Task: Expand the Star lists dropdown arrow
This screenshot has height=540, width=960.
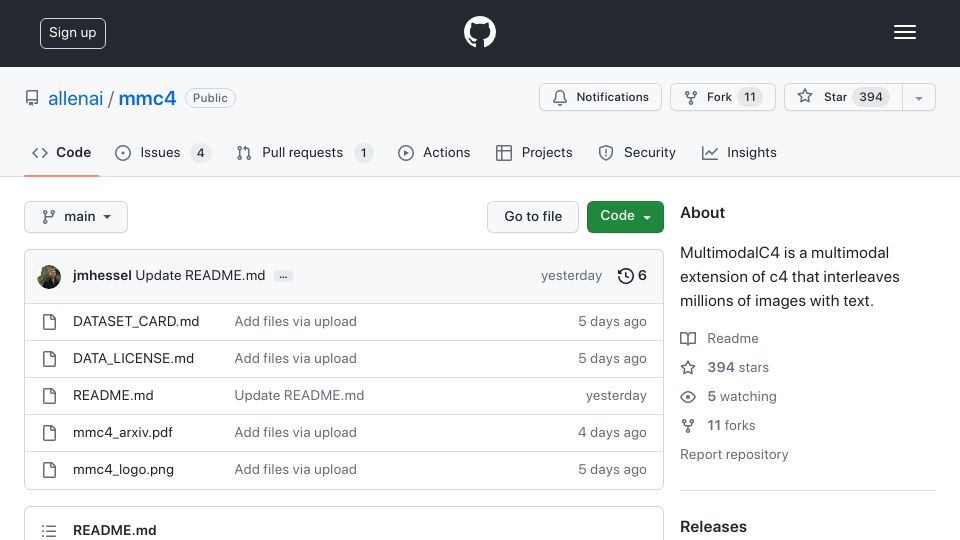Action: point(918,98)
